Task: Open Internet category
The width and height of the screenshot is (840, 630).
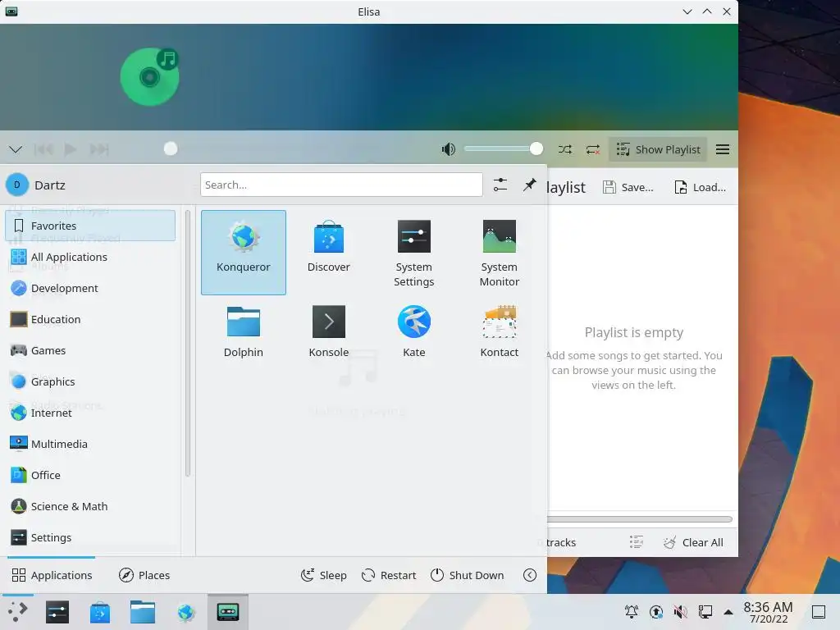Action: click(90, 413)
